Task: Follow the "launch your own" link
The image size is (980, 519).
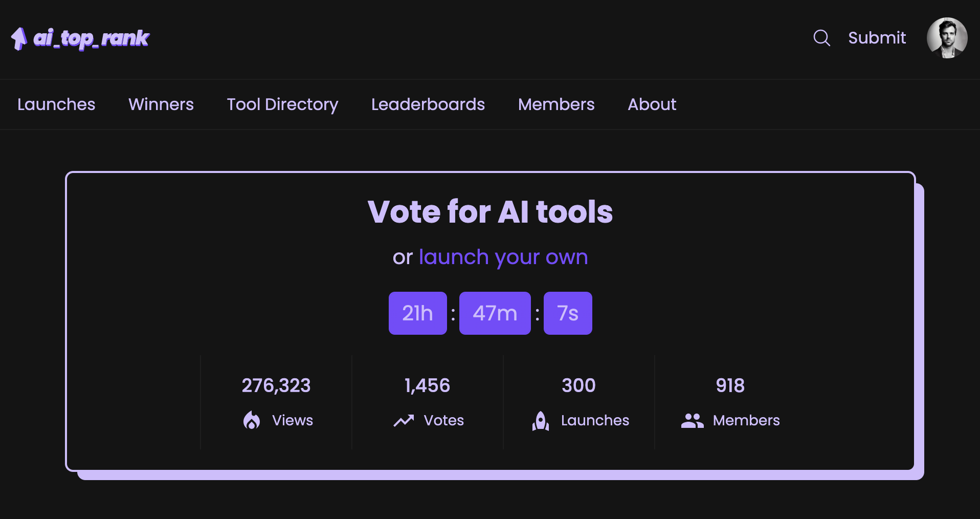Action: click(503, 257)
